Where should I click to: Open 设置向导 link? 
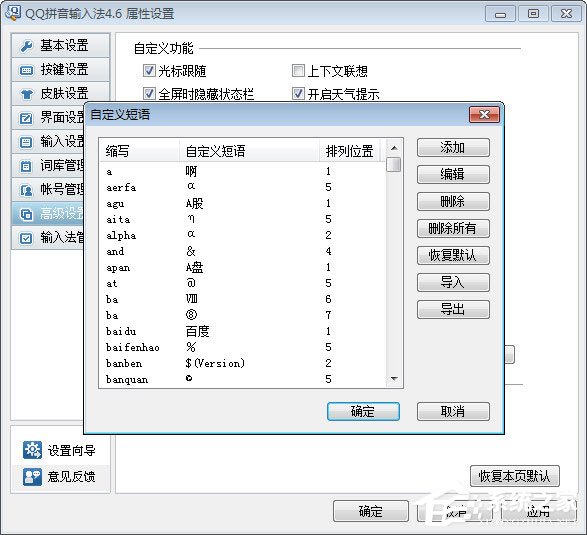click(x=72, y=450)
